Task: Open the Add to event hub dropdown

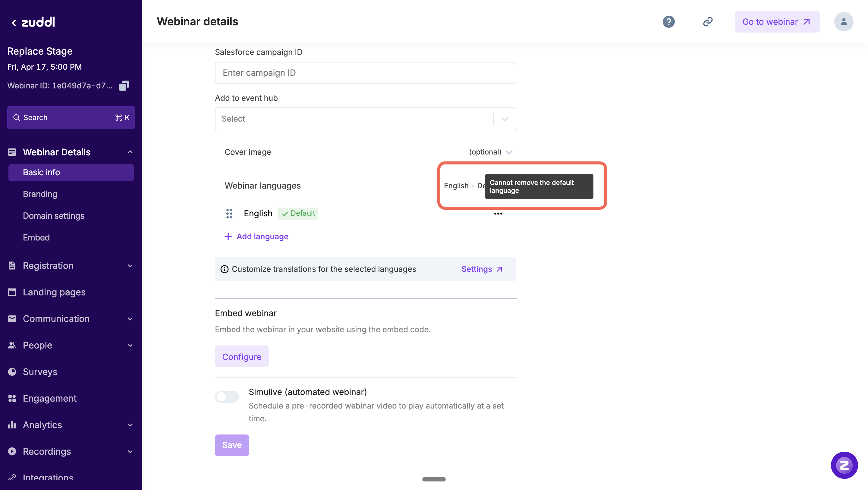Action: pyautogui.click(x=365, y=119)
